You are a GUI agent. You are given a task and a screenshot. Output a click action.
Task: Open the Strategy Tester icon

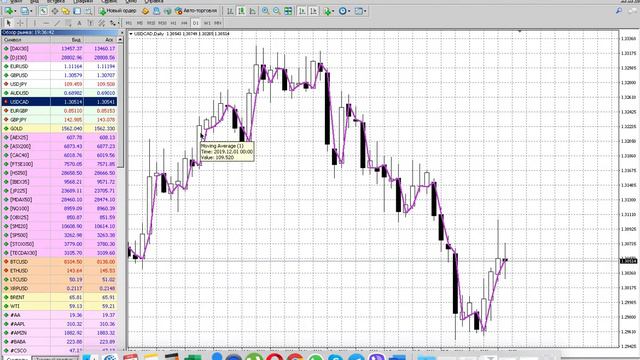pyautogui.click(x=88, y=11)
